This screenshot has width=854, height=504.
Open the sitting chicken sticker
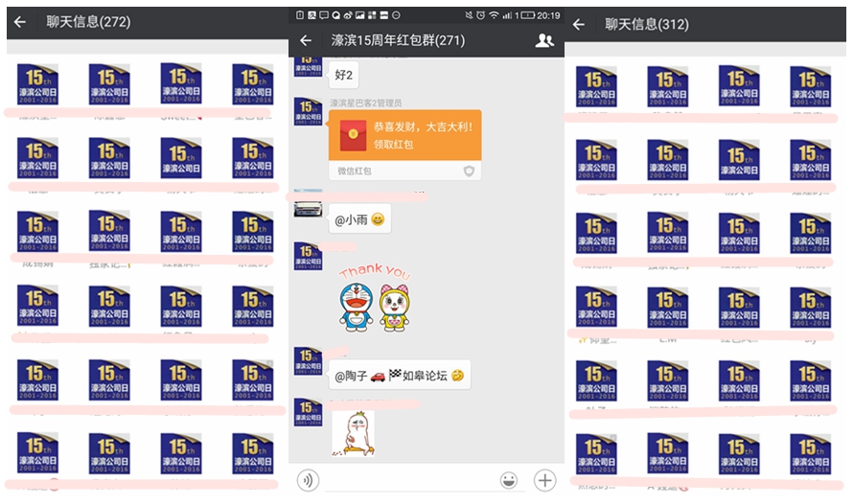coord(354,434)
